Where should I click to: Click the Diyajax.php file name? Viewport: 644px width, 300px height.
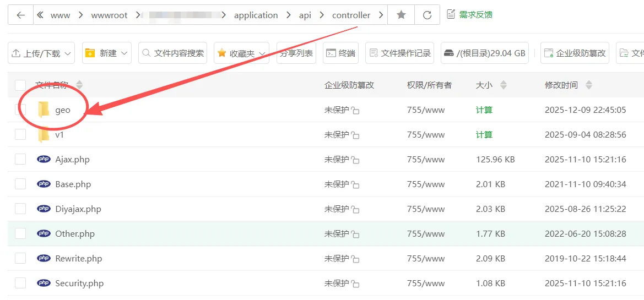tap(78, 209)
